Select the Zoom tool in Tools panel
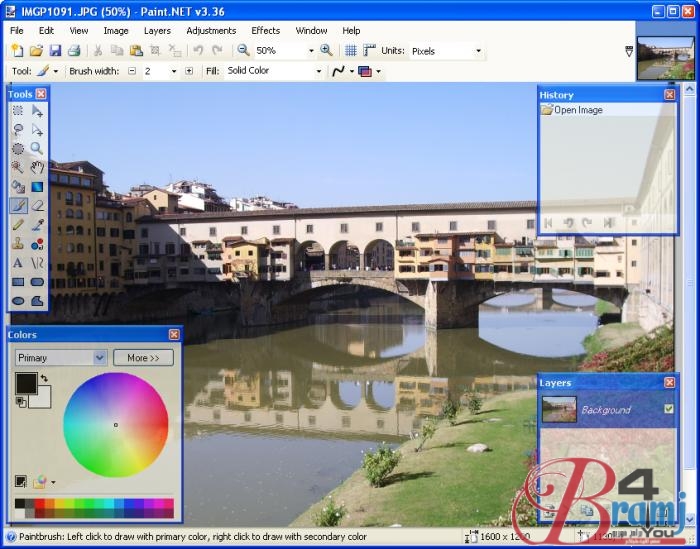 pos(38,148)
